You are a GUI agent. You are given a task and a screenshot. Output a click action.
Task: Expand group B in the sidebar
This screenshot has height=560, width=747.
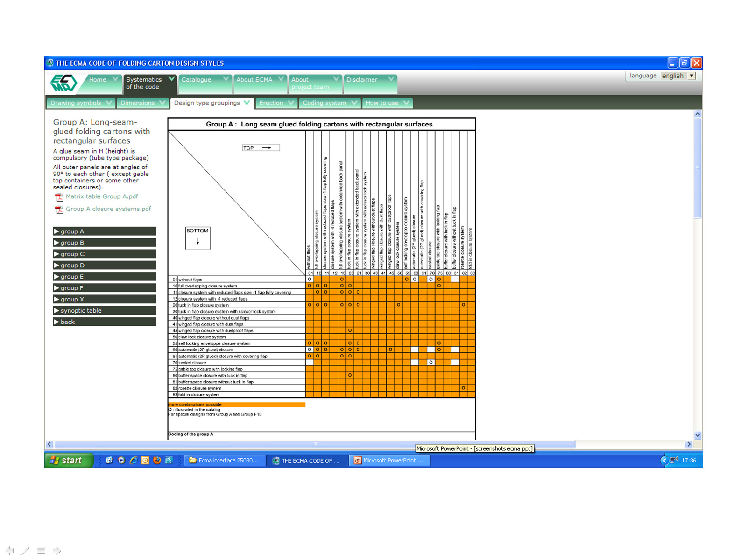click(x=104, y=243)
